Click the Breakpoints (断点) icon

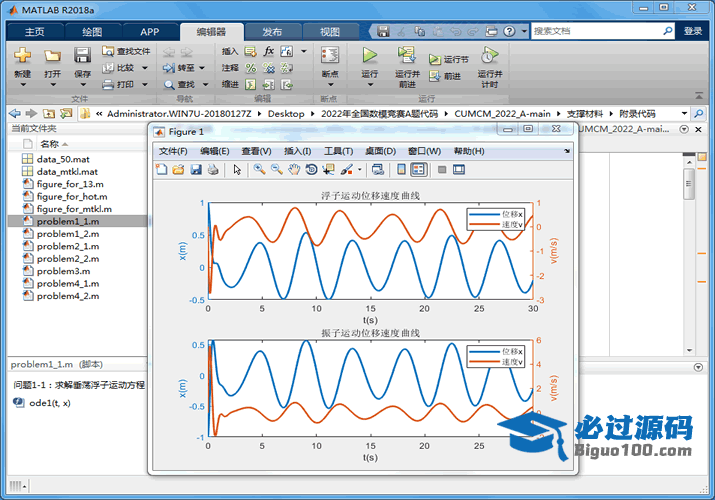pyautogui.click(x=330, y=55)
